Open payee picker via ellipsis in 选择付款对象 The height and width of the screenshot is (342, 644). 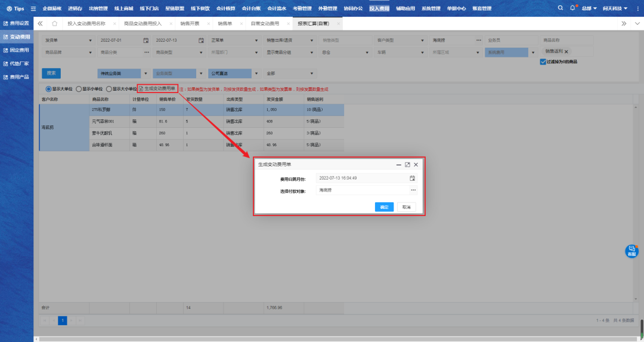(413, 190)
